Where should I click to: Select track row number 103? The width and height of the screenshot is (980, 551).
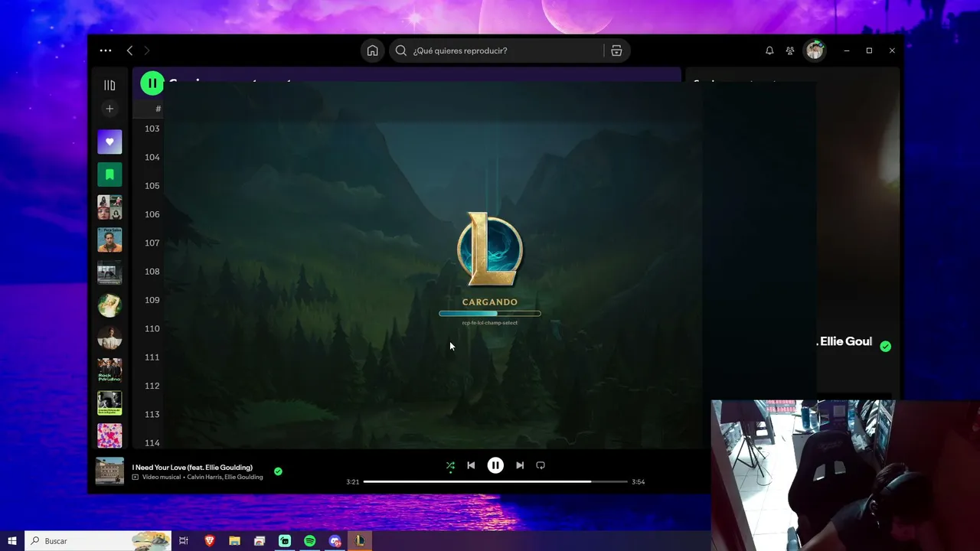click(x=152, y=129)
